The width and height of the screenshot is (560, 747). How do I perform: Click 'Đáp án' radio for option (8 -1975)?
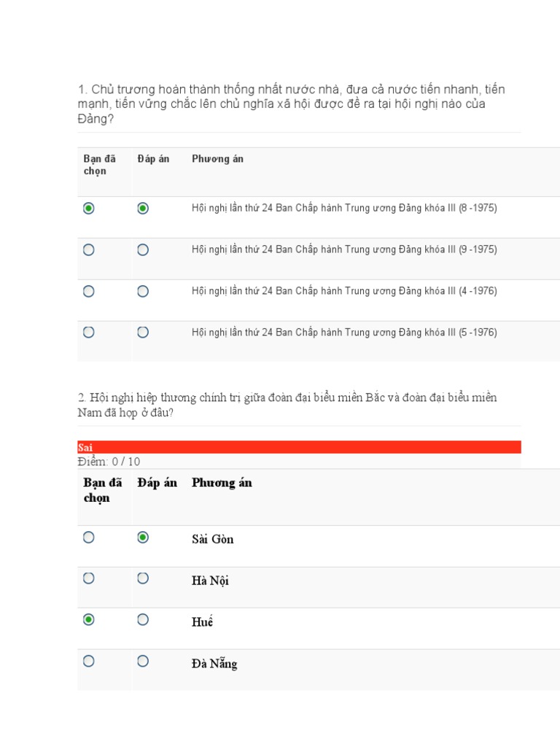point(143,209)
